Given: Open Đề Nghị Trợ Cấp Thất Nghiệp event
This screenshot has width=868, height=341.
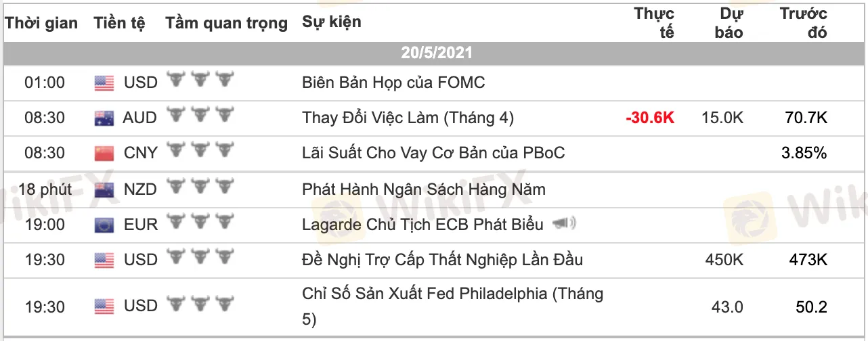Looking at the screenshot, I should pos(442,260).
